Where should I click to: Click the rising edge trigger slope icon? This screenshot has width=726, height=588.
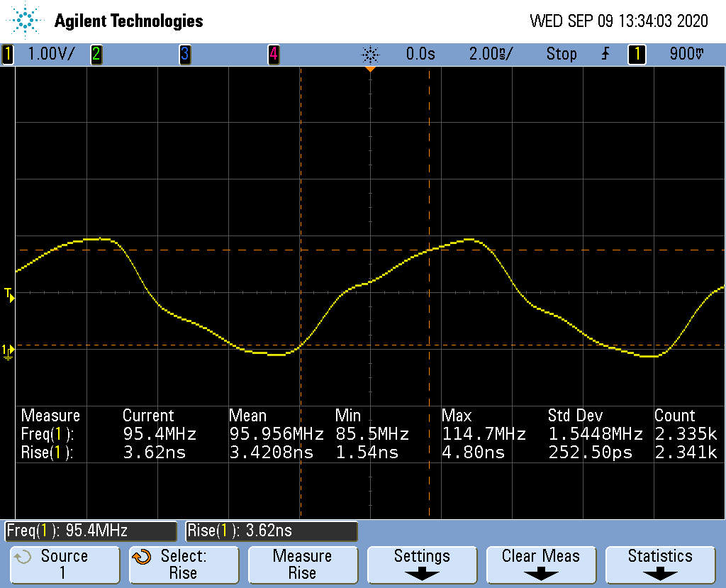pyautogui.click(x=605, y=54)
